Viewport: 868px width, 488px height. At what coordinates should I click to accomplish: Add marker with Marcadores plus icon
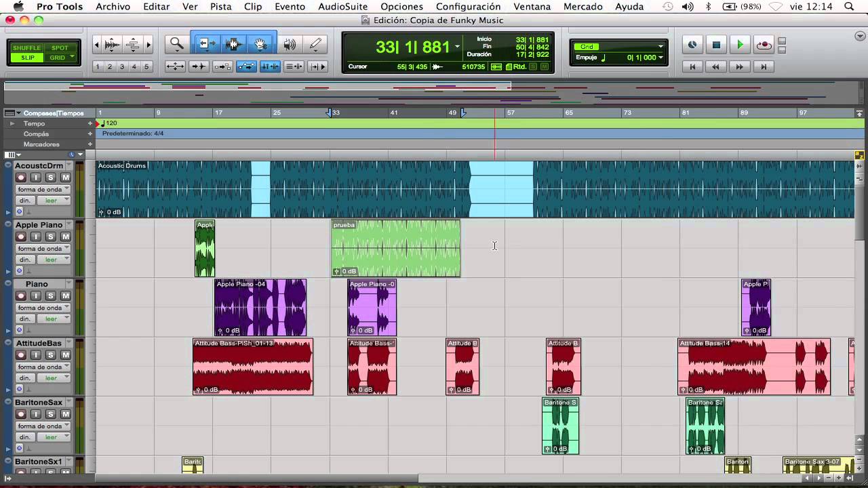(x=90, y=144)
